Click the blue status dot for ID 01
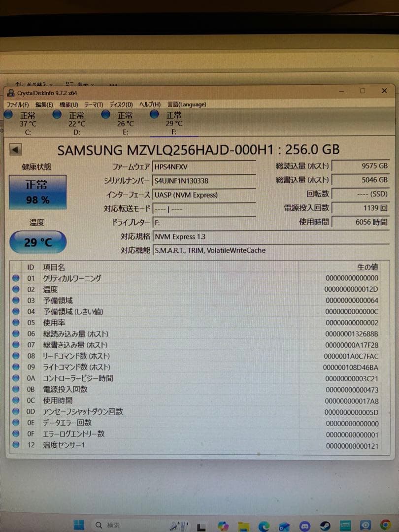 [x=16, y=278]
